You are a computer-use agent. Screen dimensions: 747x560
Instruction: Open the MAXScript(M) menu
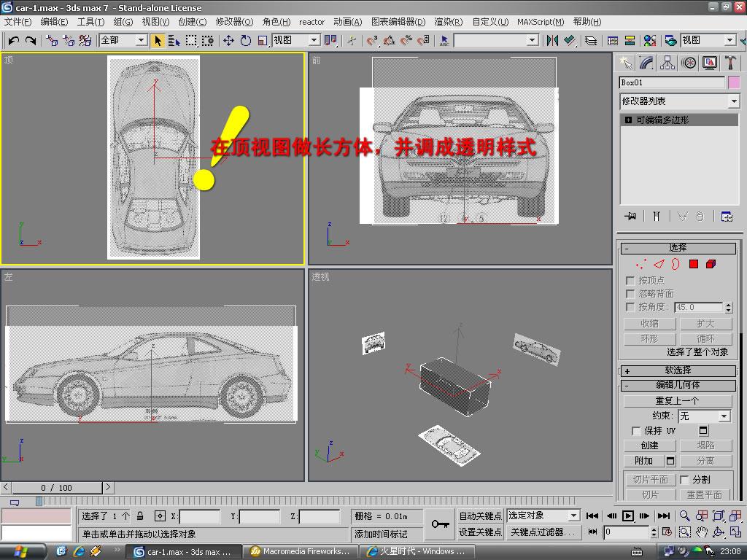(541, 22)
